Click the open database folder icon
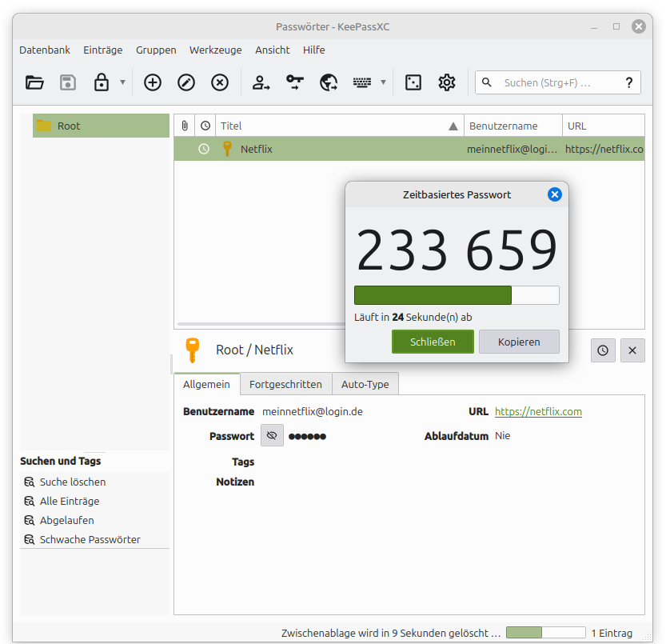 pos(34,82)
